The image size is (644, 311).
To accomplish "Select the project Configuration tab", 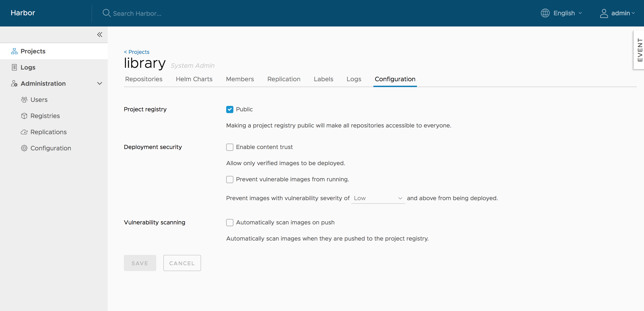I will pos(395,79).
